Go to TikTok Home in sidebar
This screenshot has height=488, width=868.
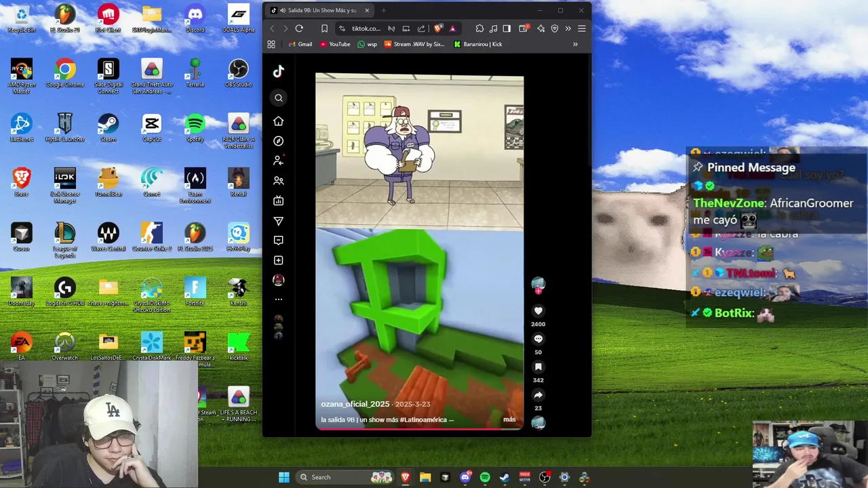[278, 121]
